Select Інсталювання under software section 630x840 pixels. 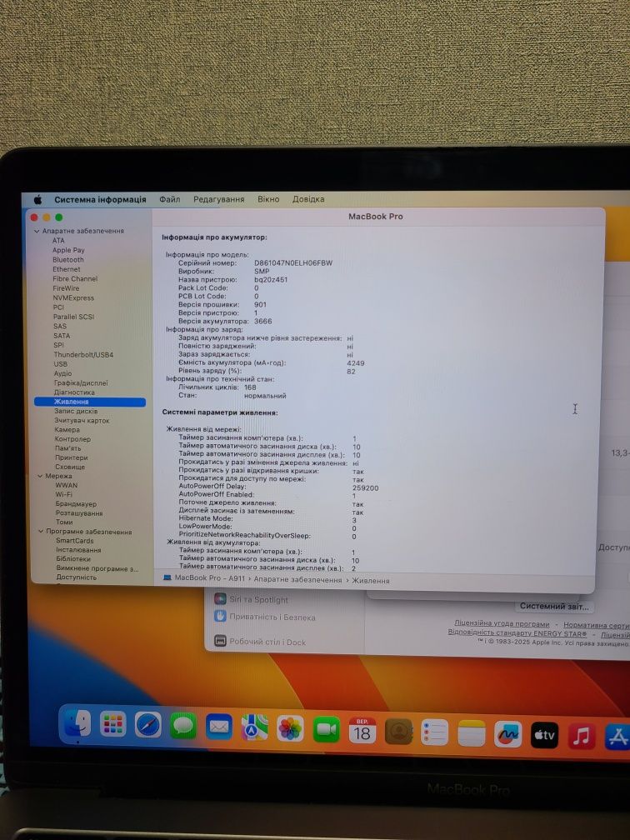pos(78,550)
